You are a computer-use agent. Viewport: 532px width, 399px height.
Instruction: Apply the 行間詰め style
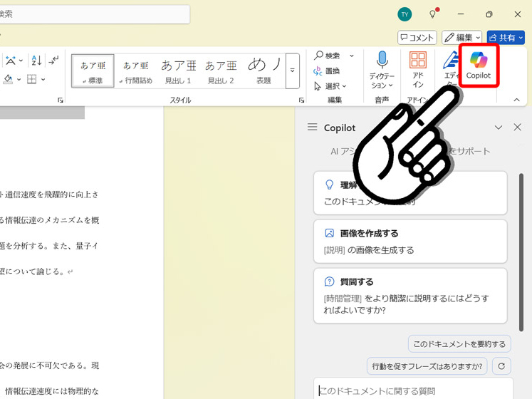coord(136,71)
